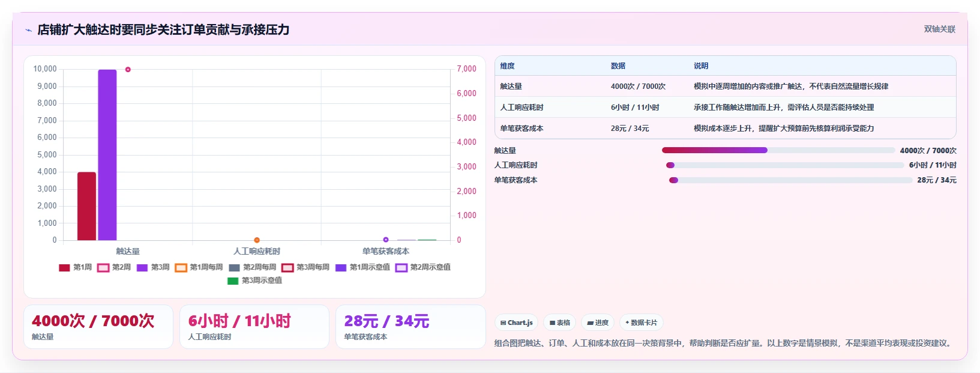Click the 6小时 / 11小时 value beside progress bar
980x373 pixels.
(933, 165)
